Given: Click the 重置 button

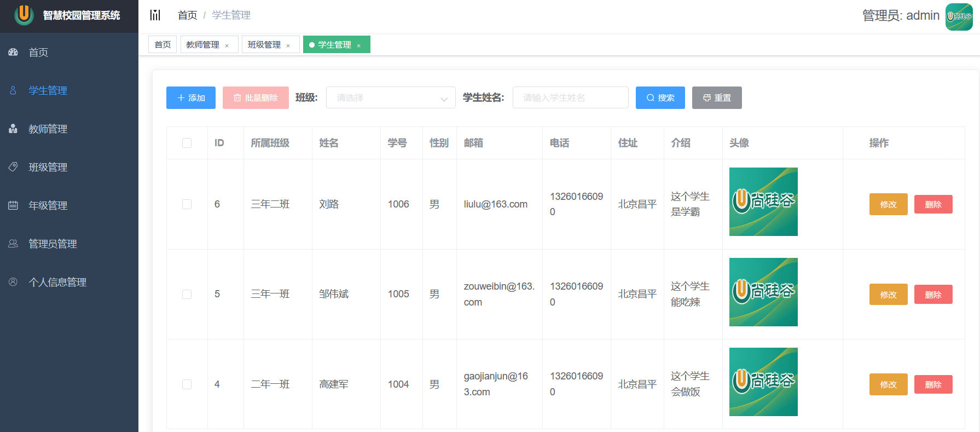Looking at the screenshot, I should pos(717,97).
